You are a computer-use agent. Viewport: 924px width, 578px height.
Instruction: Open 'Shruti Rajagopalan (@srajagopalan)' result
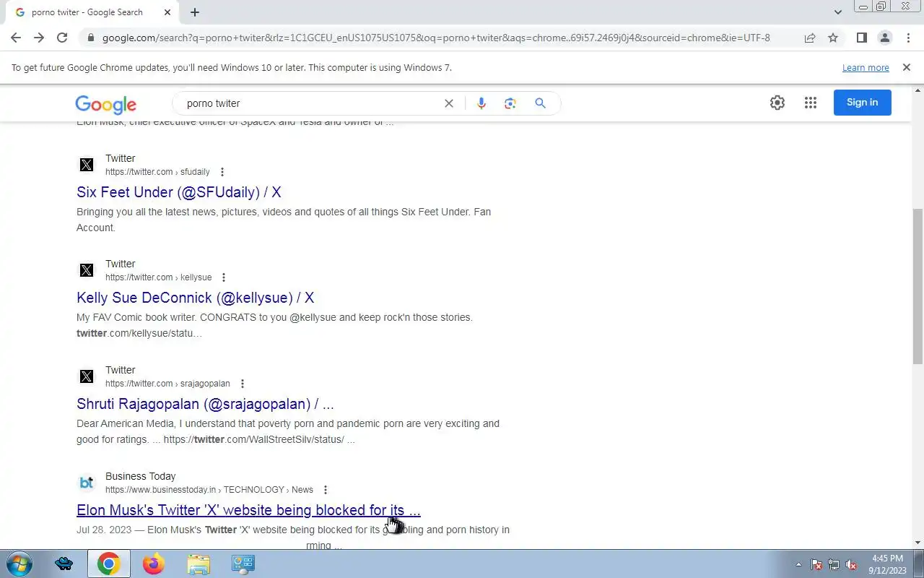point(205,404)
